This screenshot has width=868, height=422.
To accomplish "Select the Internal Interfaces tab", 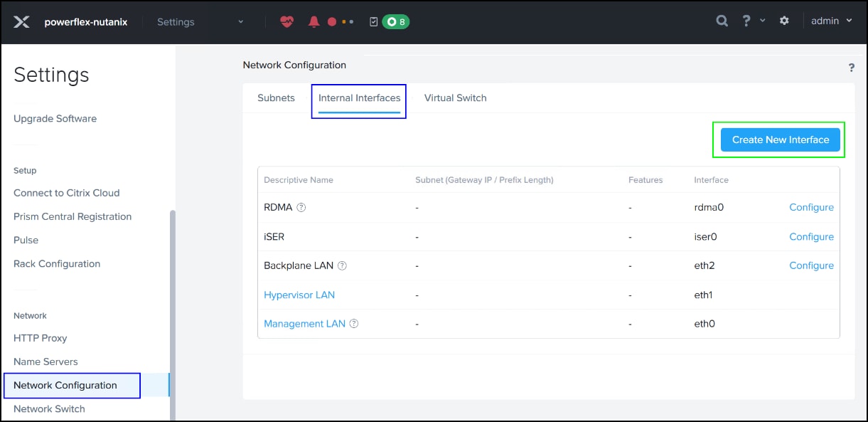I will coord(359,98).
